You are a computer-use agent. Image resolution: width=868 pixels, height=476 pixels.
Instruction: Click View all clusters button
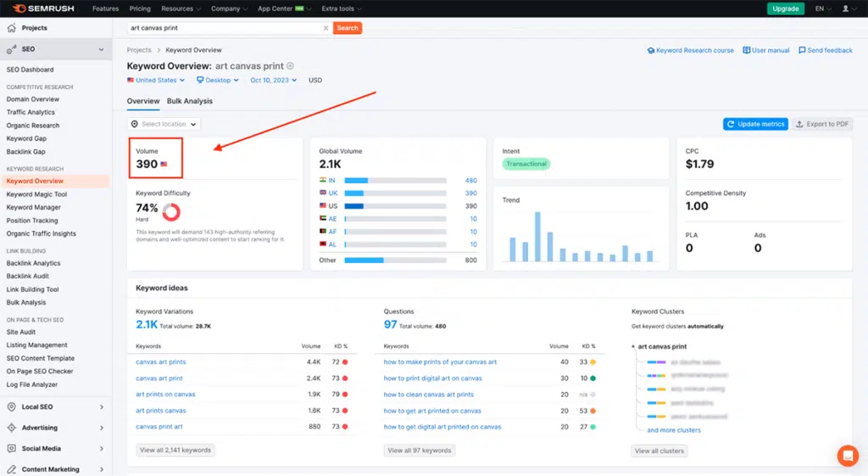coord(659,451)
